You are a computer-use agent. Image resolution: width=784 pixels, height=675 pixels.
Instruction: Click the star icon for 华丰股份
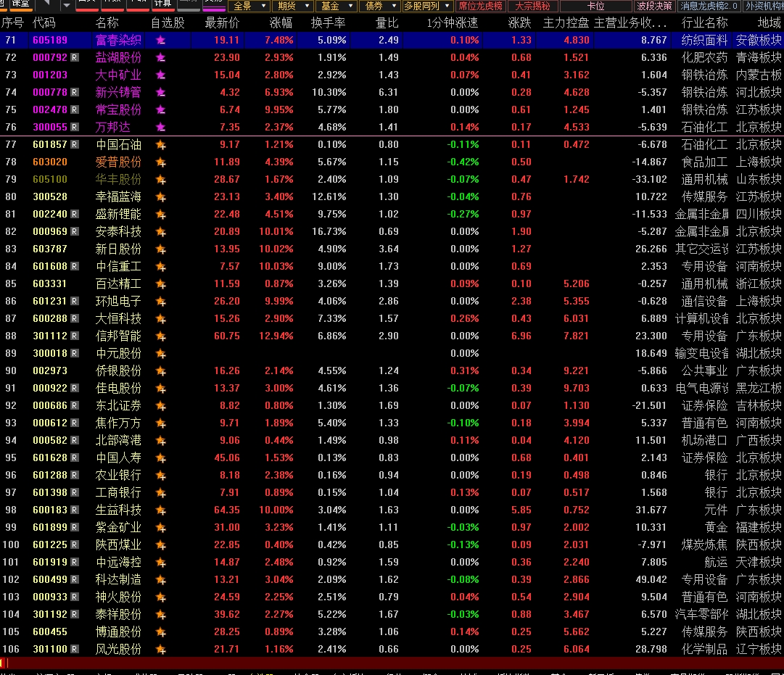tap(160, 180)
